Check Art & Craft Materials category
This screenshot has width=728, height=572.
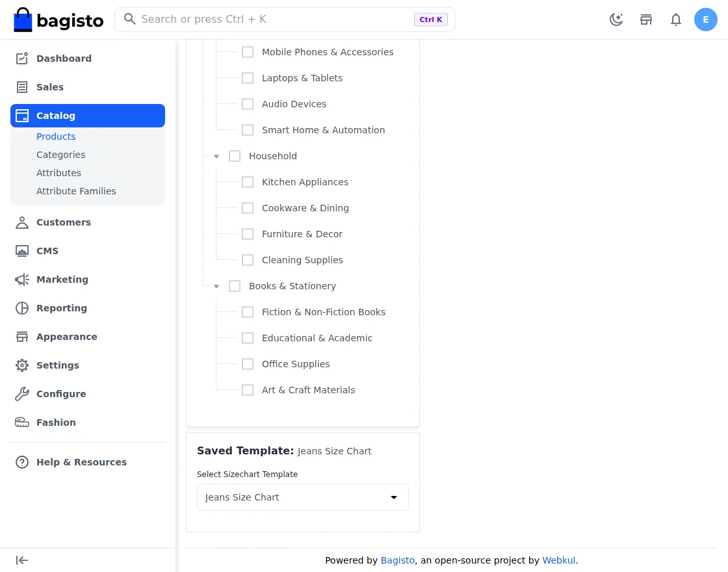tap(248, 390)
